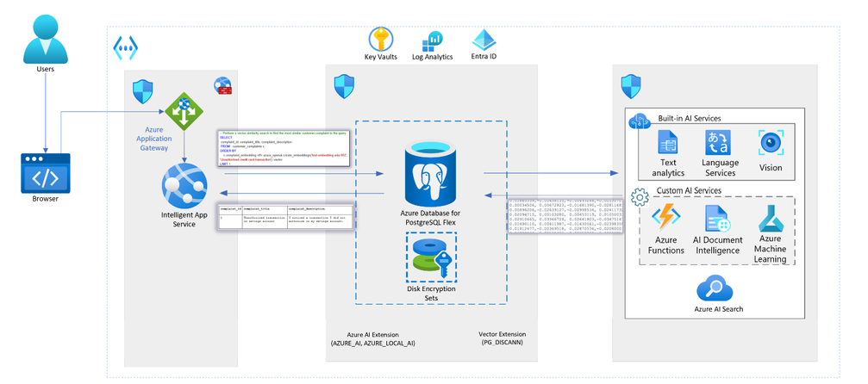This screenshot has height=384, width=868.
Task: Click the "Entra ID" label
Action: (484, 57)
